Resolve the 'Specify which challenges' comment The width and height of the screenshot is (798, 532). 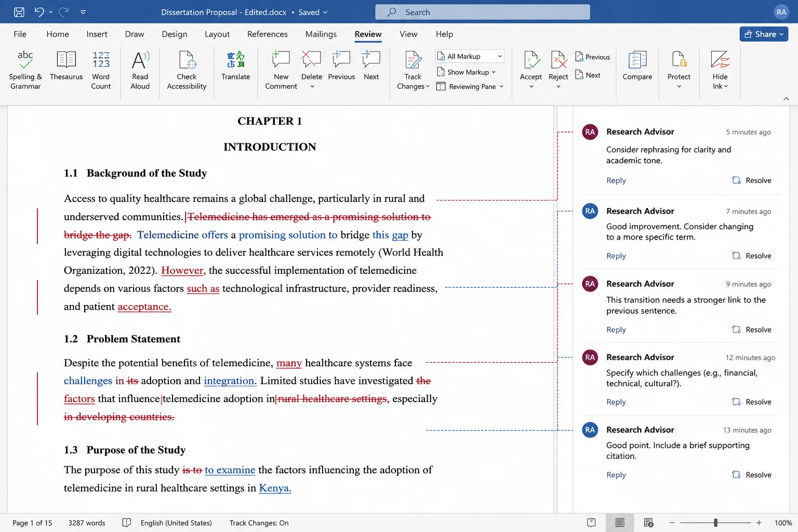click(752, 402)
